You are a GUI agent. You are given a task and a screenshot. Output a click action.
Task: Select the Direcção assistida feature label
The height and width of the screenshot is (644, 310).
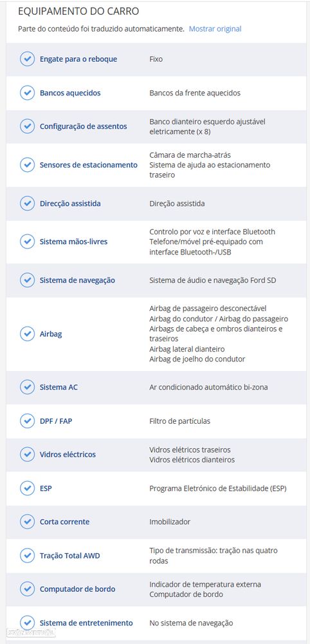coord(70,204)
